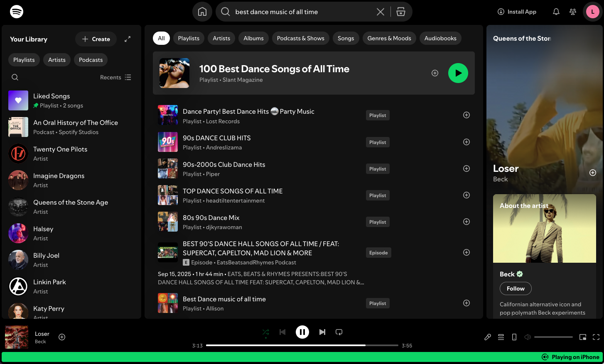Add BEST 90'S DANCE HALL episode to library
Viewport: 604px width, 364px height.
(467, 252)
